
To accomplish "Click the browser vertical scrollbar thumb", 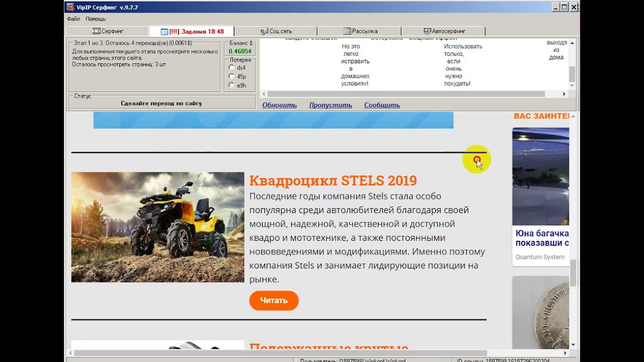I will point(573,273).
